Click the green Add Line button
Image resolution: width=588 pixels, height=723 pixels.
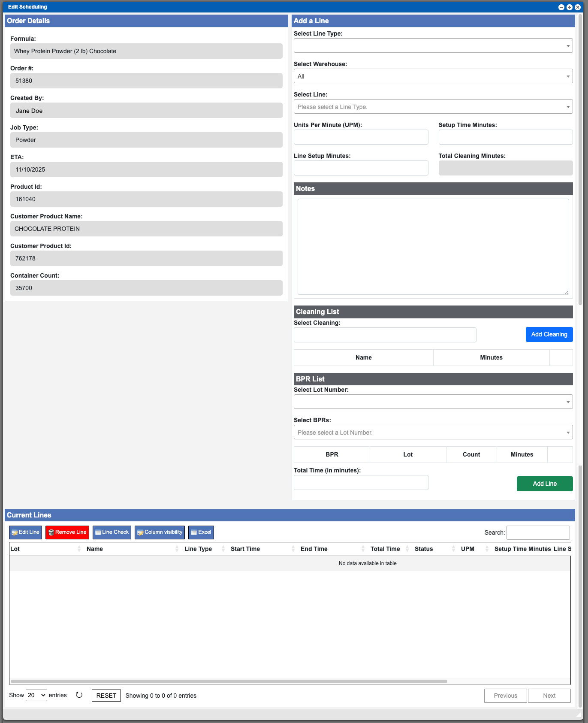pos(544,484)
